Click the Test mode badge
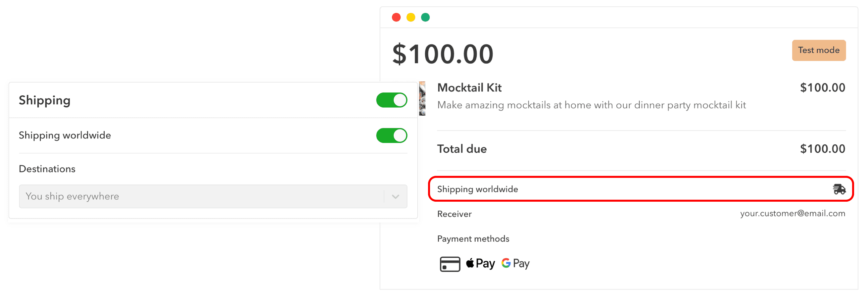Viewport: 868px width, 307px height. (818, 50)
